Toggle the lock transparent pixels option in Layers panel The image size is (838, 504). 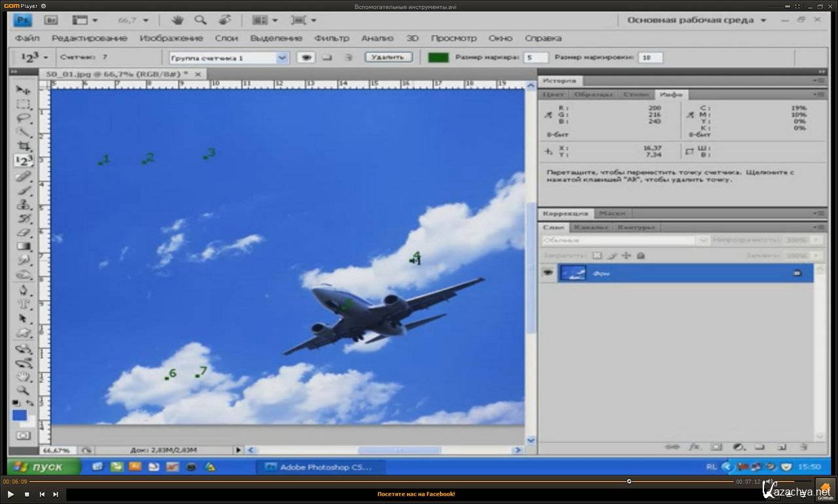click(596, 255)
